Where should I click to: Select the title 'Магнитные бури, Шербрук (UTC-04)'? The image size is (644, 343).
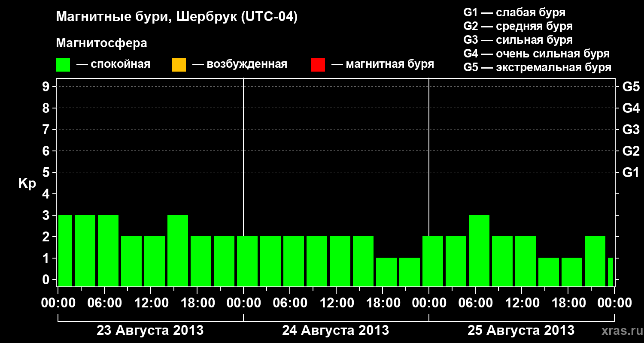tap(177, 18)
